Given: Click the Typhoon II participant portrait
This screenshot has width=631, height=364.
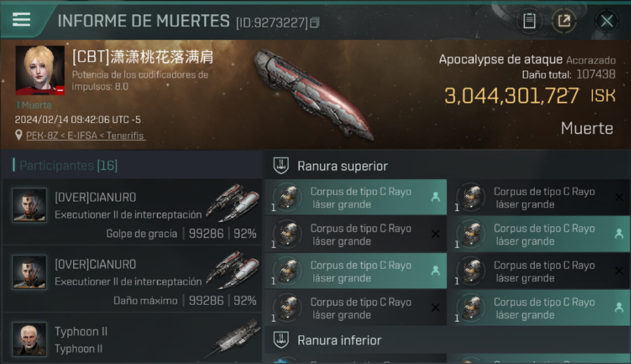Looking at the screenshot, I should tap(30, 339).
